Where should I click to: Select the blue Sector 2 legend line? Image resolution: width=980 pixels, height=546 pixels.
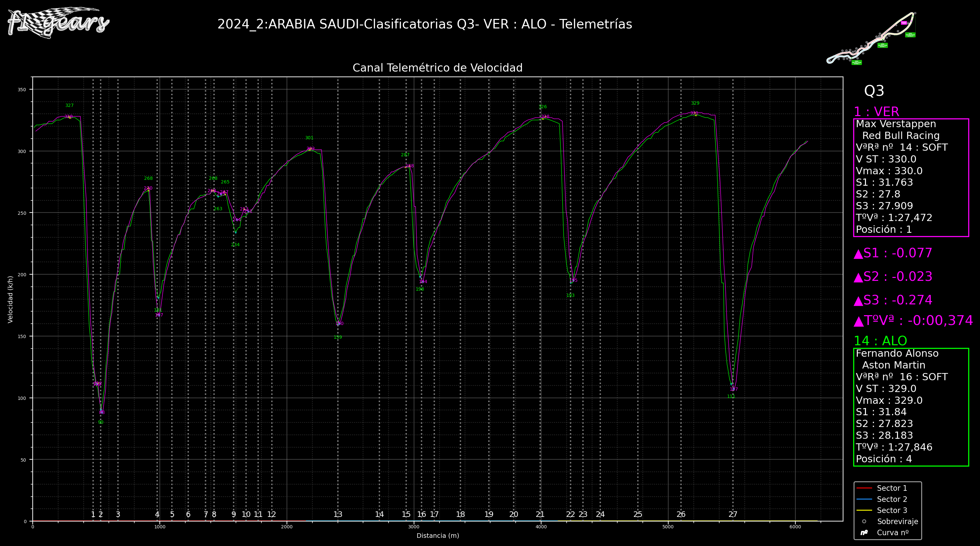point(864,499)
